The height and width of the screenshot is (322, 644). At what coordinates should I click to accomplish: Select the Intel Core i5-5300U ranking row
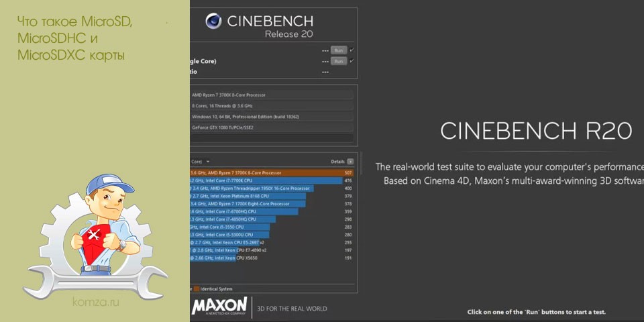click(271, 235)
